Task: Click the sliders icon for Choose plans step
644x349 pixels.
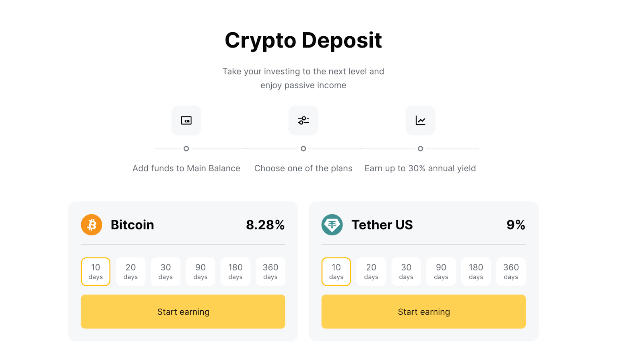Action: tap(303, 120)
